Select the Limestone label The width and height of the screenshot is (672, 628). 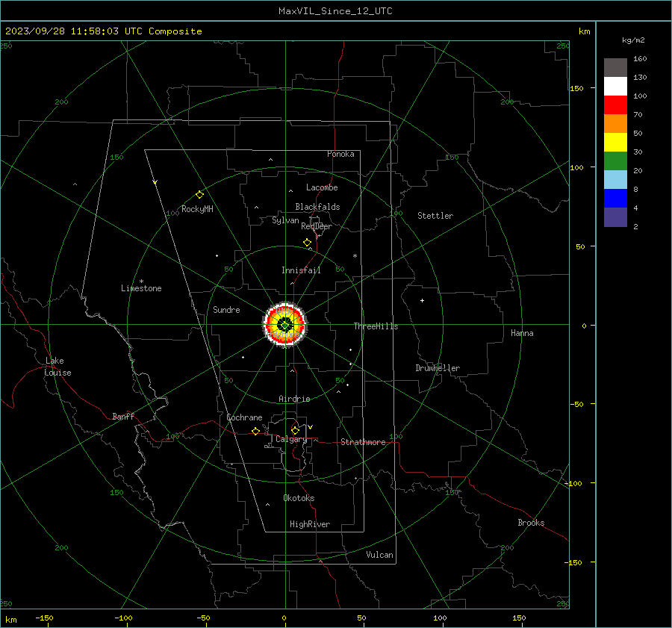click(x=141, y=288)
